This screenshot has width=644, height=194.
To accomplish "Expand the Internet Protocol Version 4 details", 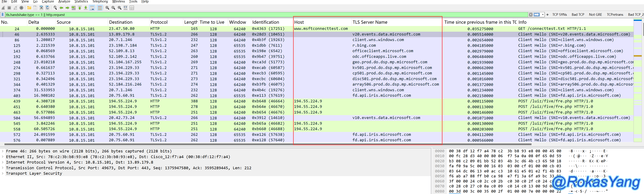I will tap(3, 162).
